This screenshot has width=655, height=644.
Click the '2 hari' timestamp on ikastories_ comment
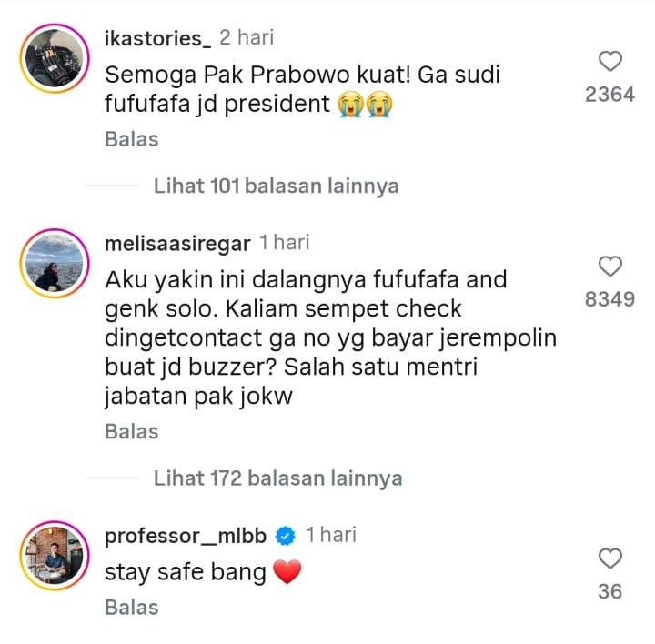click(247, 37)
